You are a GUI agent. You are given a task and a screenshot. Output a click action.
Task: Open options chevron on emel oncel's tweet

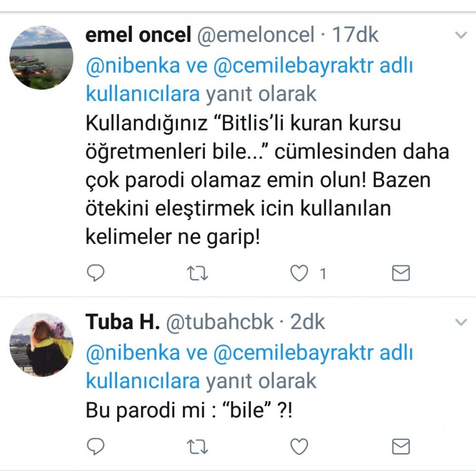coord(460,36)
